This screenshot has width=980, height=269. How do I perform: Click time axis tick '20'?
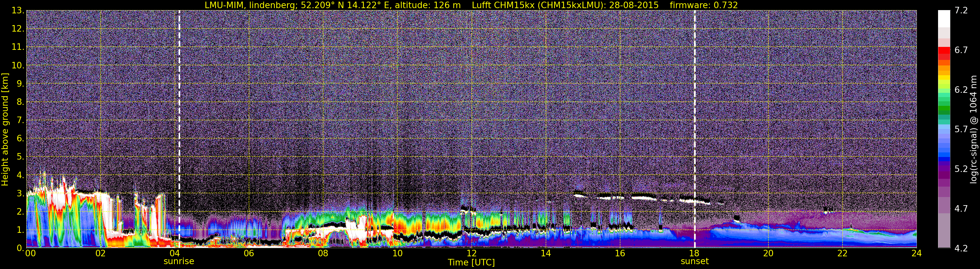click(768, 253)
